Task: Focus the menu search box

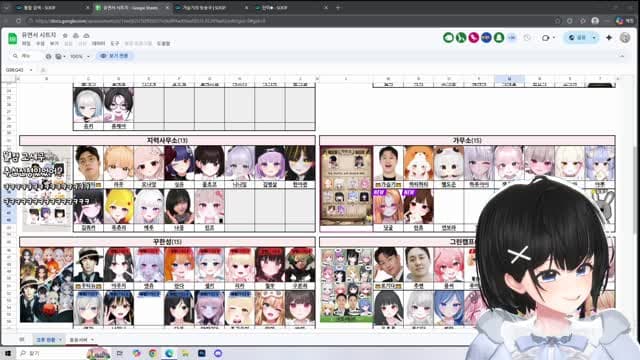Action: 27,56
